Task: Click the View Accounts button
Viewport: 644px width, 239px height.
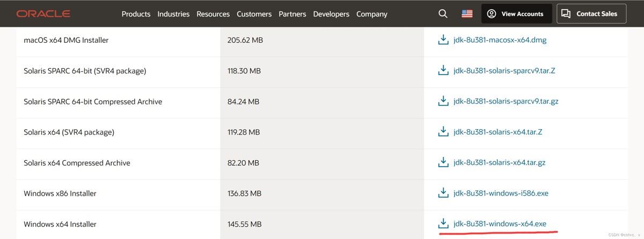Action: coord(516,14)
